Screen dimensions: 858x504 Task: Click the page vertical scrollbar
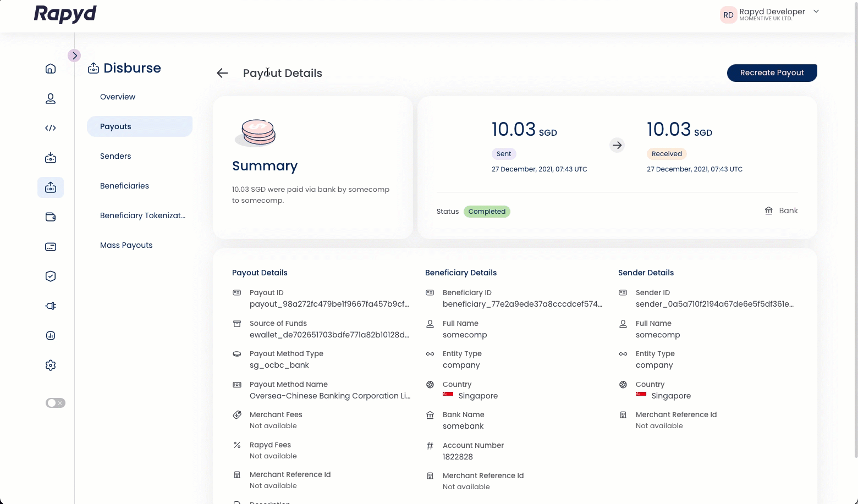click(x=855, y=230)
